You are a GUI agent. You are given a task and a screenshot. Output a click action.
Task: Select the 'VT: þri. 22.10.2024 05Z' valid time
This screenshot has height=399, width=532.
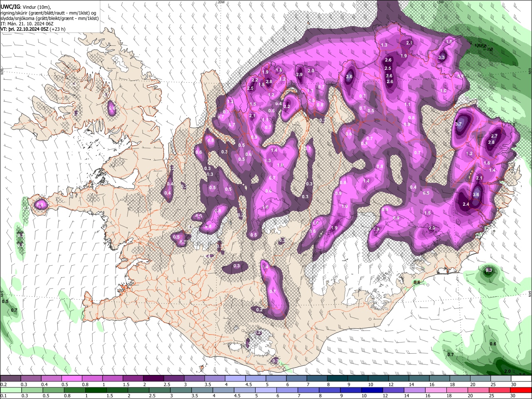25,29
